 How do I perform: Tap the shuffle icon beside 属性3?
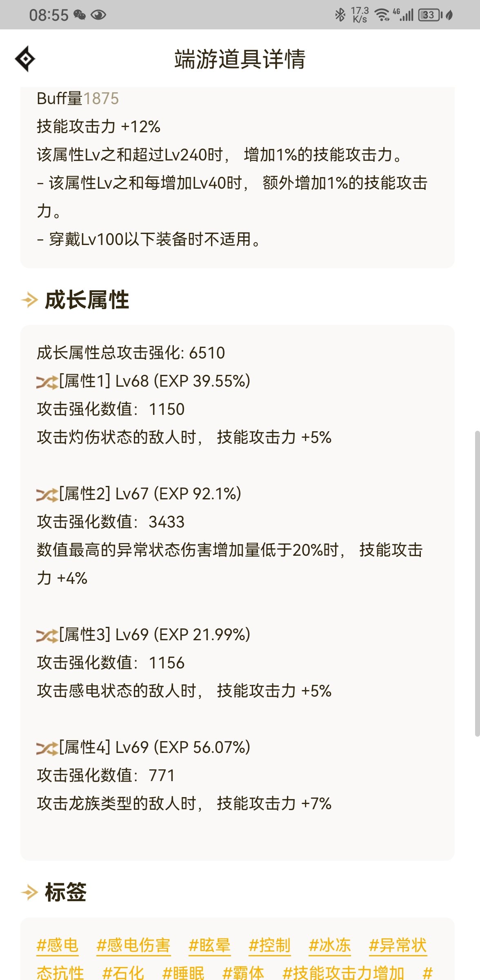click(47, 636)
